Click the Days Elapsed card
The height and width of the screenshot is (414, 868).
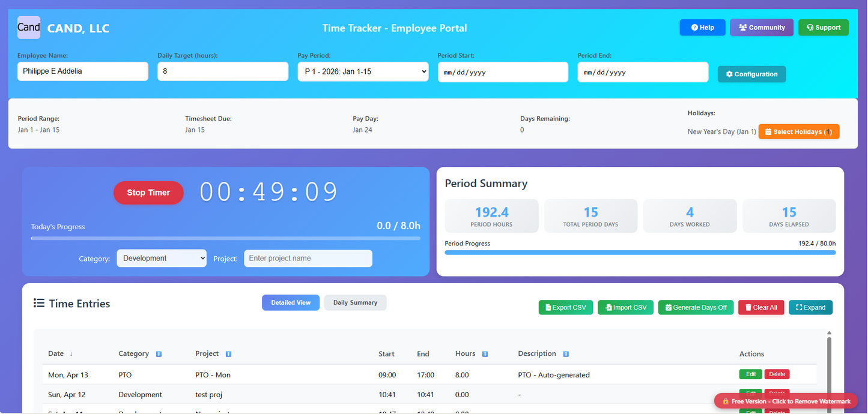(789, 216)
